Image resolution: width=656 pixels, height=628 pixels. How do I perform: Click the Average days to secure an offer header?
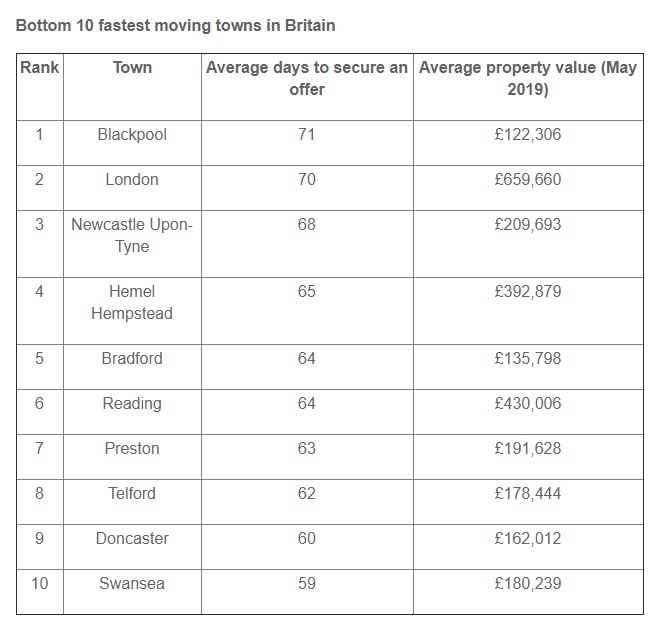pos(306,79)
